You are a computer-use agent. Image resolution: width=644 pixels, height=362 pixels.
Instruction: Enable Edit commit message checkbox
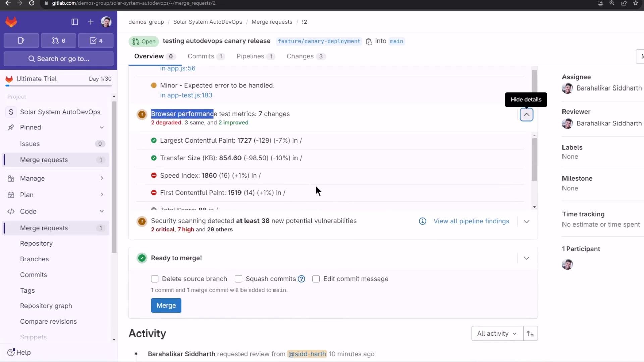click(316, 279)
